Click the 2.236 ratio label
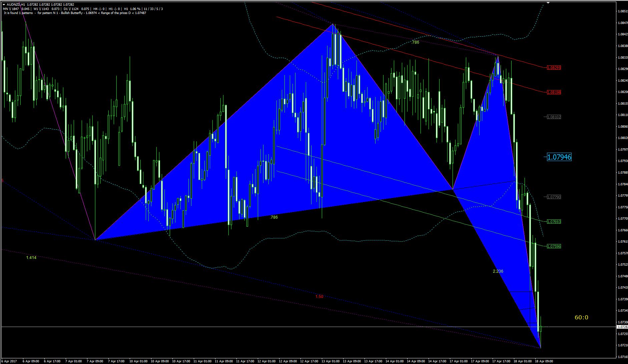 pyautogui.click(x=498, y=271)
